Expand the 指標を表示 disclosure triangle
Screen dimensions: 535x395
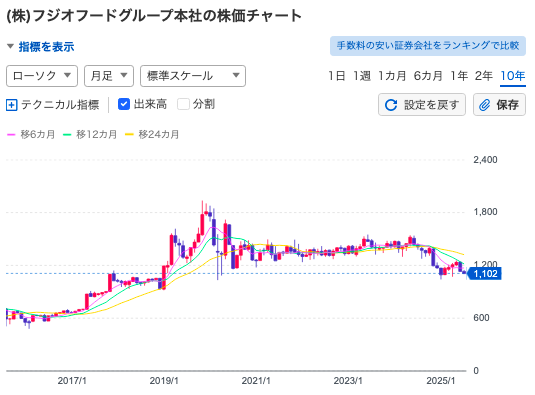[11, 46]
